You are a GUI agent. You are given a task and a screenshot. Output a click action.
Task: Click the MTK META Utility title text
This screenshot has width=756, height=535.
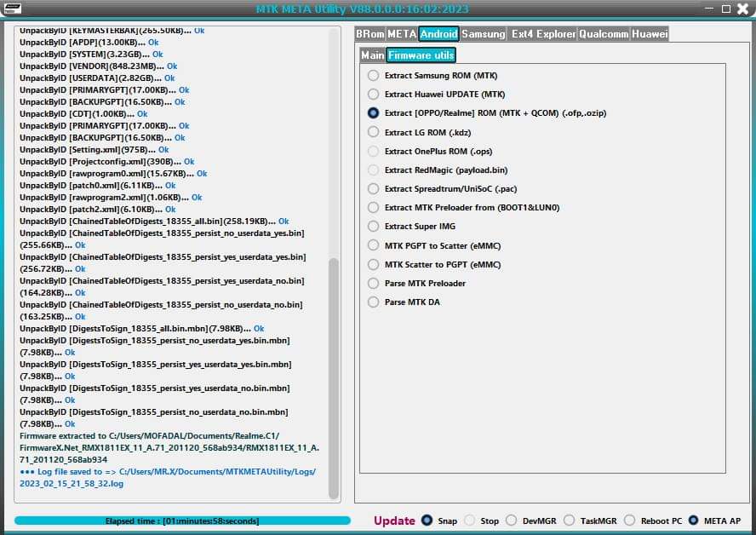click(x=362, y=9)
